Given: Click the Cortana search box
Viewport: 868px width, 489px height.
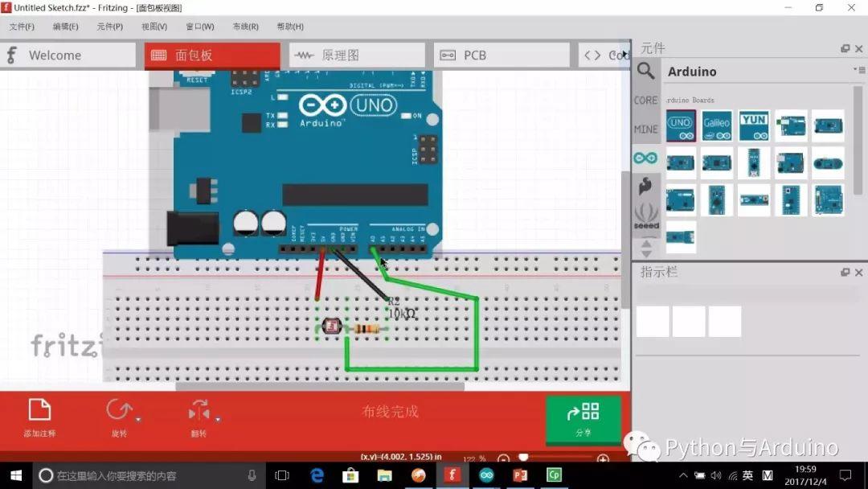Looking at the screenshot, I should coord(149,475).
